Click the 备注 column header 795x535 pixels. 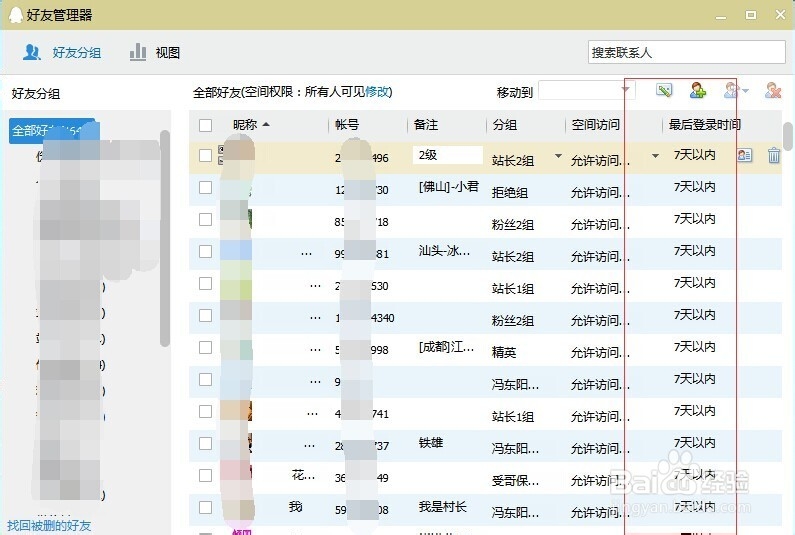point(426,124)
